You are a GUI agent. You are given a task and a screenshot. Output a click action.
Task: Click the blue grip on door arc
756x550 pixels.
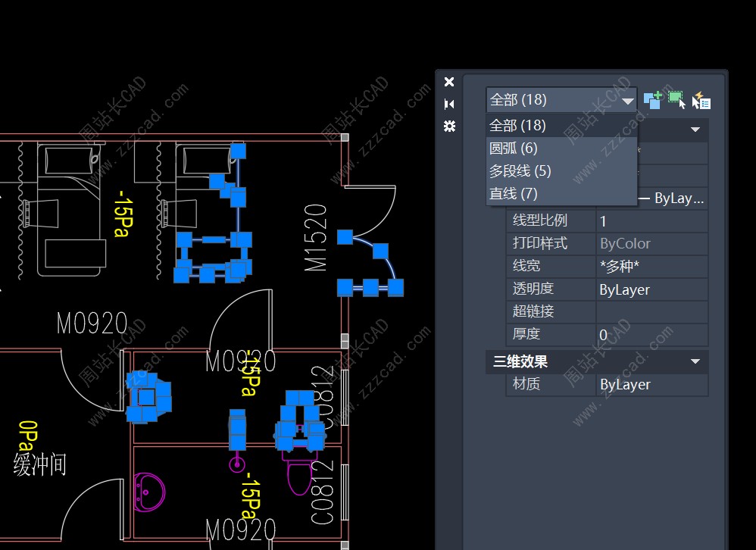point(380,251)
